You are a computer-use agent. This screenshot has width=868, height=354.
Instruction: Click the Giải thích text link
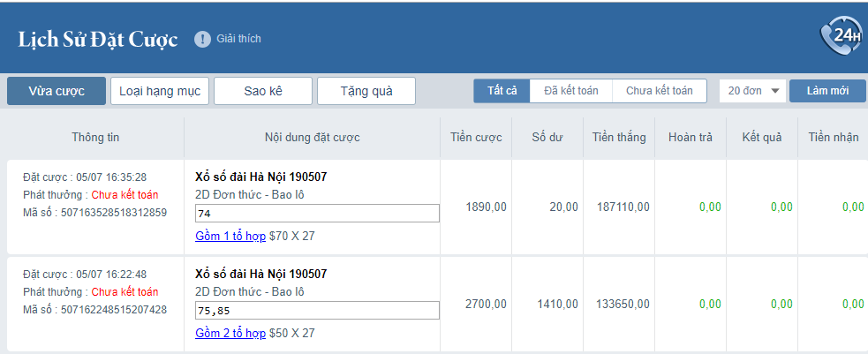238,39
